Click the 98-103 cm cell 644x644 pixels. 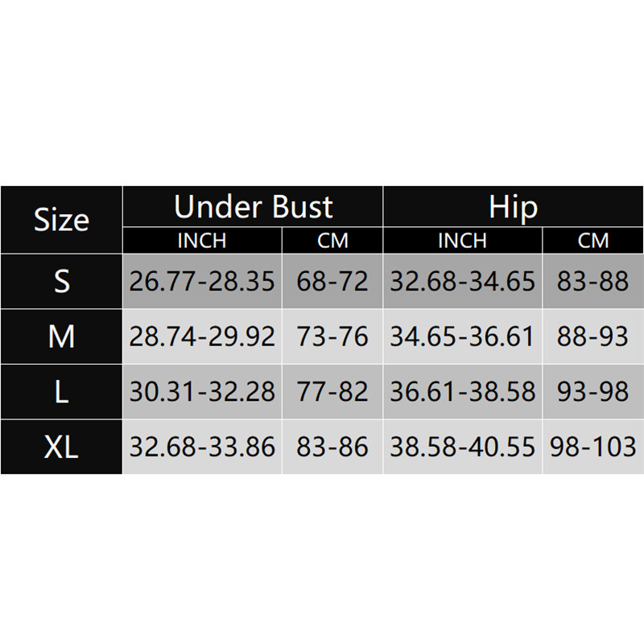click(593, 446)
